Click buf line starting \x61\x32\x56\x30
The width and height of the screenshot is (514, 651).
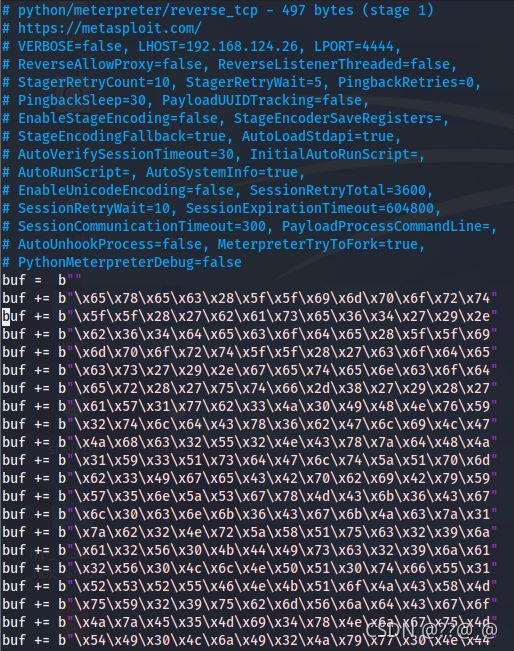point(250,550)
